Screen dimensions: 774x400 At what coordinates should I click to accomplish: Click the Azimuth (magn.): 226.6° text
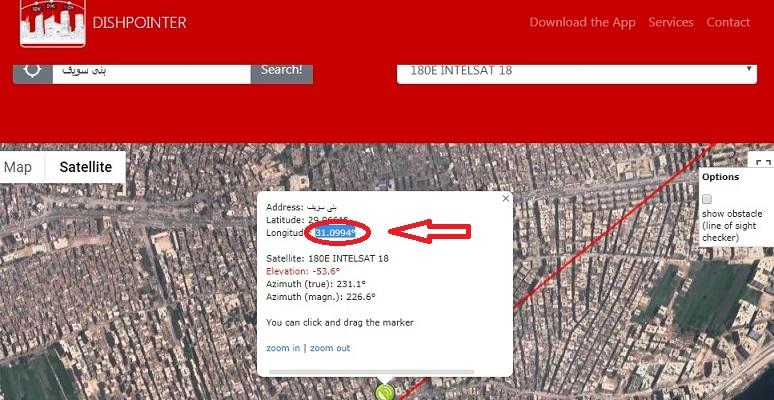coord(321,297)
